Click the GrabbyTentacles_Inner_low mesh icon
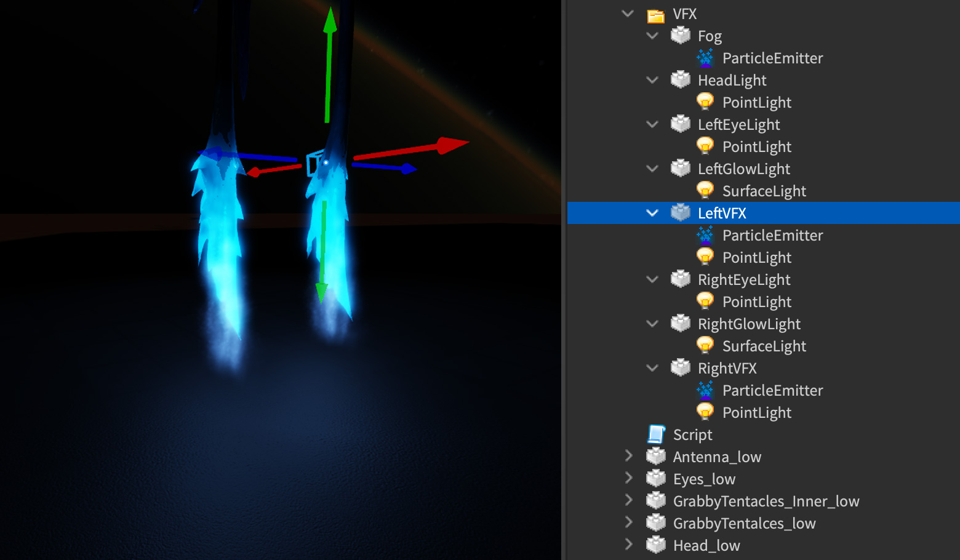This screenshot has width=960, height=560. 656,500
